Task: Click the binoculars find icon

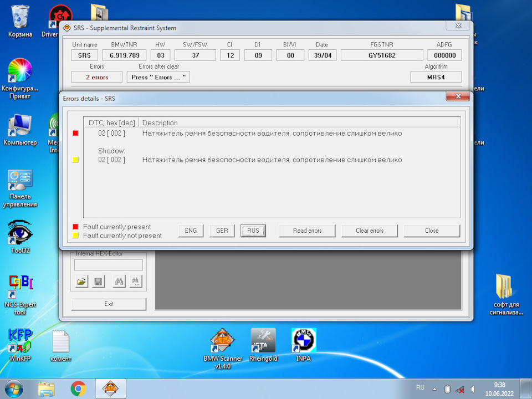Action: click(119, 282)
